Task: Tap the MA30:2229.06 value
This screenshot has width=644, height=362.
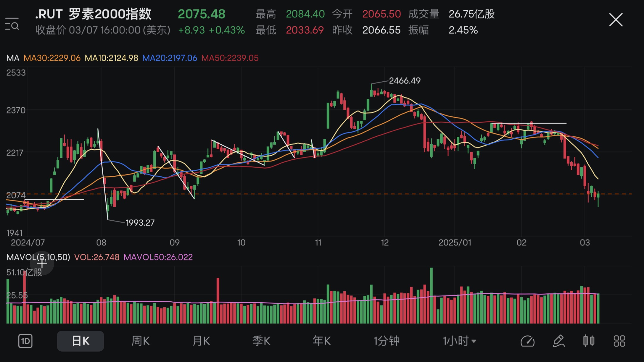Action: tap(52, 58)
